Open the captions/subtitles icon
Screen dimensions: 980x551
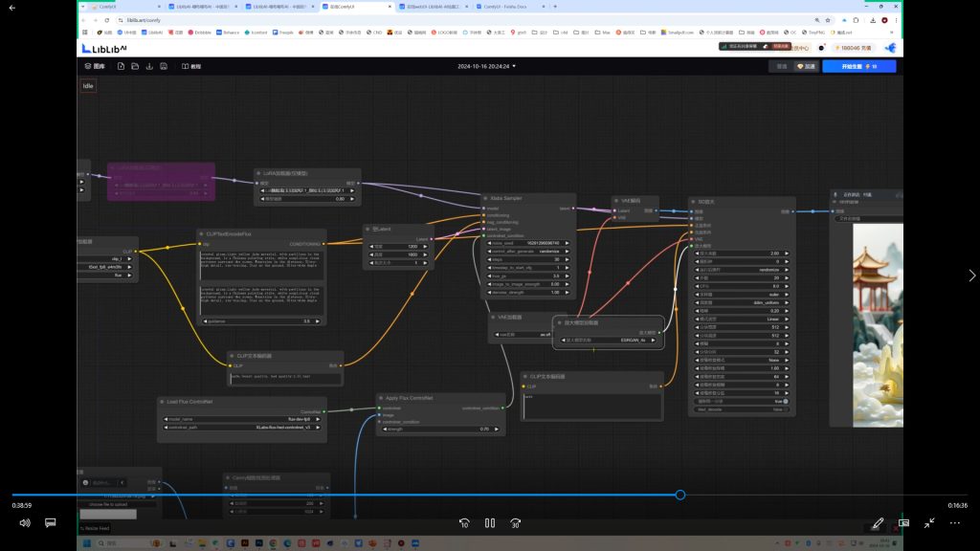coord(51,523)
